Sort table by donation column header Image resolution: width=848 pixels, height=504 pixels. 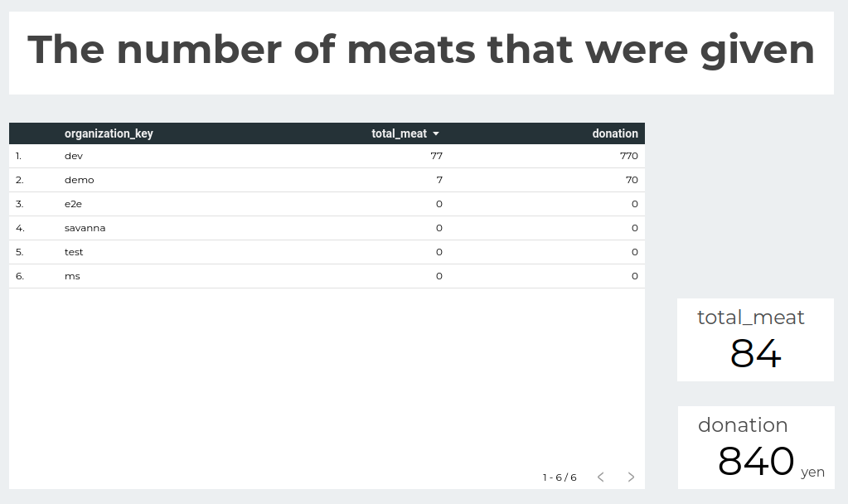pos(615,133)
